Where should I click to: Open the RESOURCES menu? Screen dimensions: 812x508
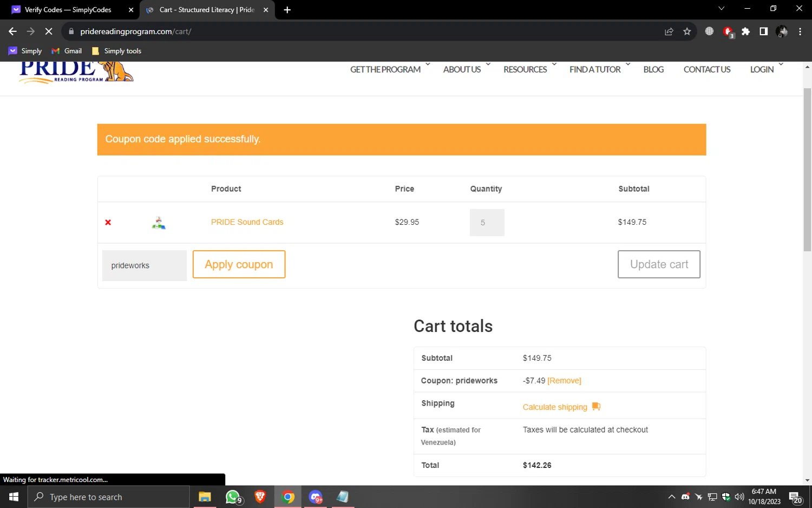[525, 69]
